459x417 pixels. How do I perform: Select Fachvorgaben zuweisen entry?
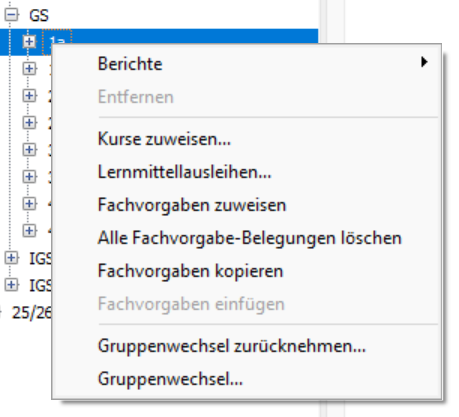coord(247,205)
